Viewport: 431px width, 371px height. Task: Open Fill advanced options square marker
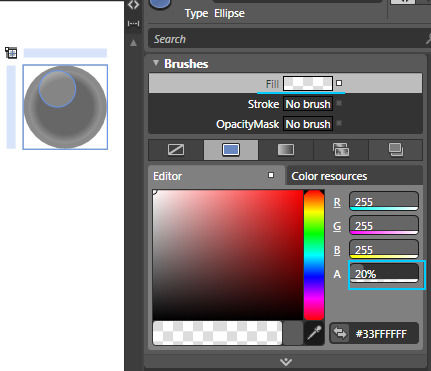point(339,83)
